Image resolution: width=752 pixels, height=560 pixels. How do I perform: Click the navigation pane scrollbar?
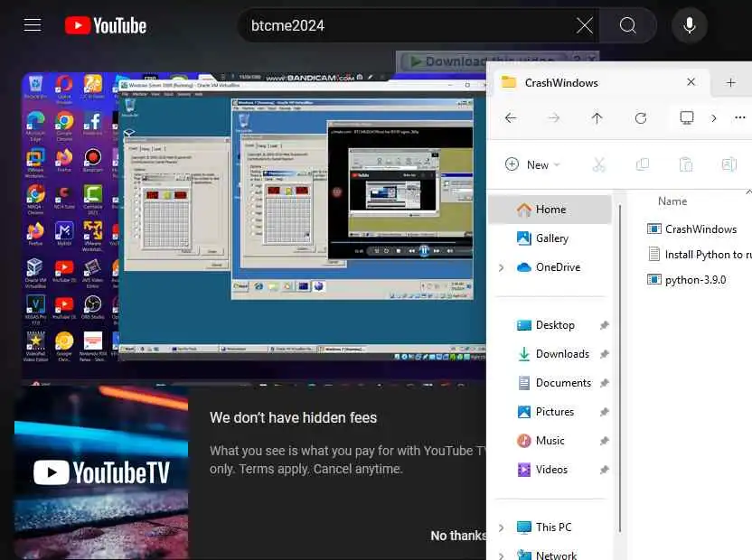pos(620,369)
